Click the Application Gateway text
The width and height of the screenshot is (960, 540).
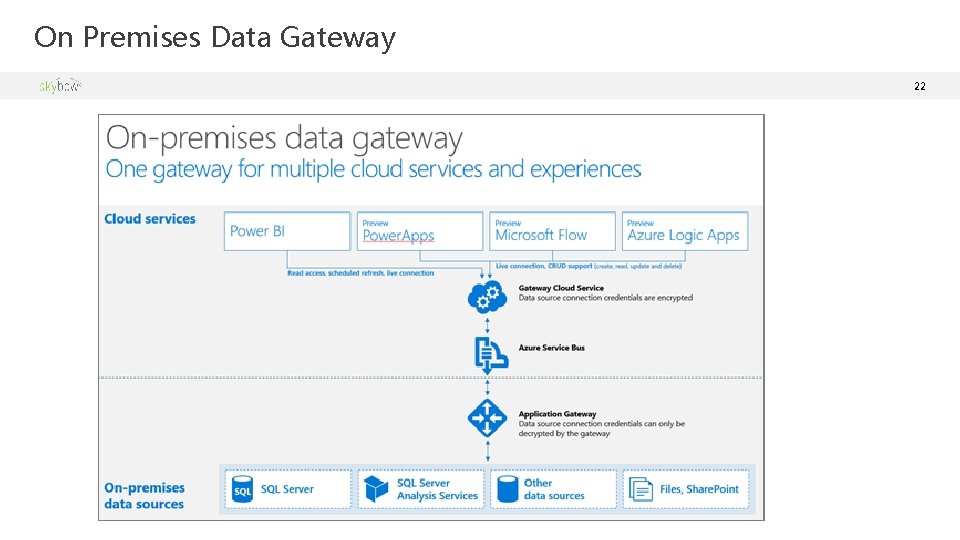(557, 414)
